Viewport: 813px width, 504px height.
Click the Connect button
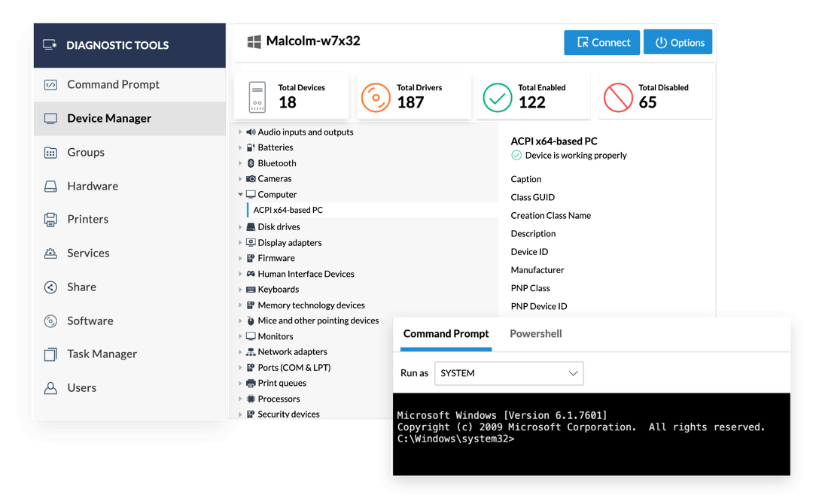click(601, 42)
